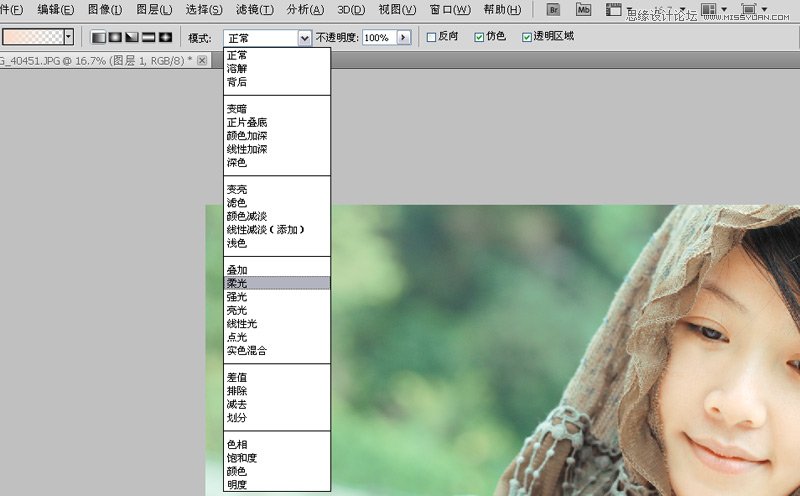Open the 3D(D) menu
The width and height of the screenshot is (800, 496).
click(351, 10)
